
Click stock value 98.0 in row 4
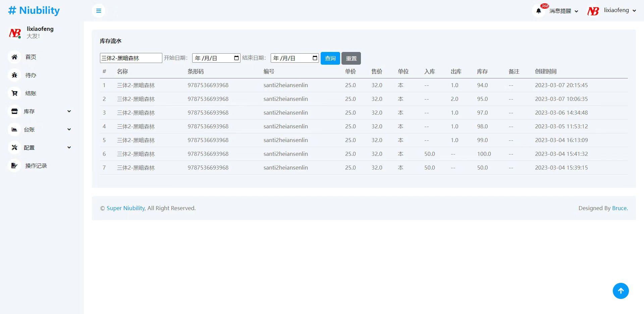[x=482, y=126]
